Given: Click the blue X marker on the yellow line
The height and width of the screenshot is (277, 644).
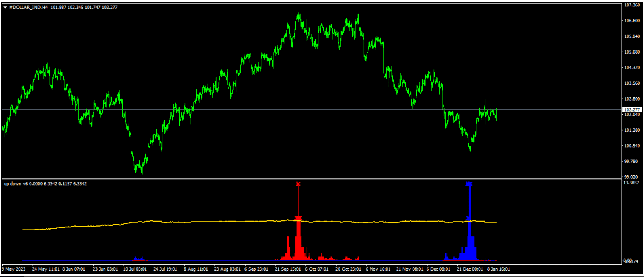Looking at the screenshot, I should click(x=469, y=218).
